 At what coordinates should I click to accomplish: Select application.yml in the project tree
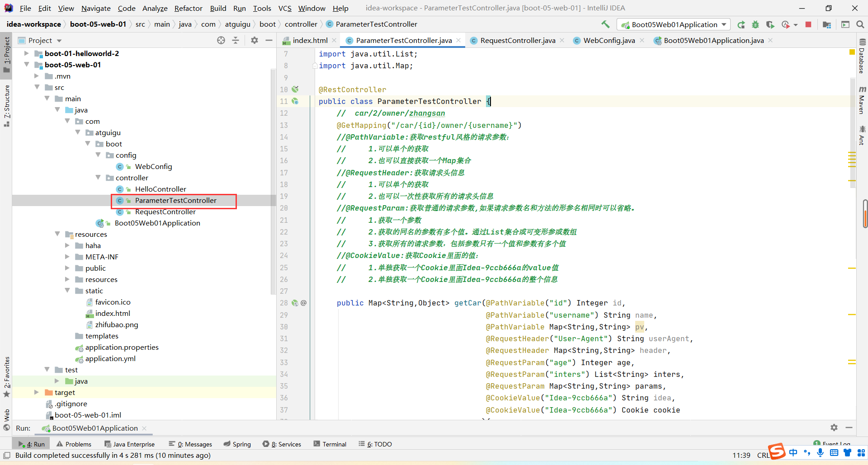110,358
